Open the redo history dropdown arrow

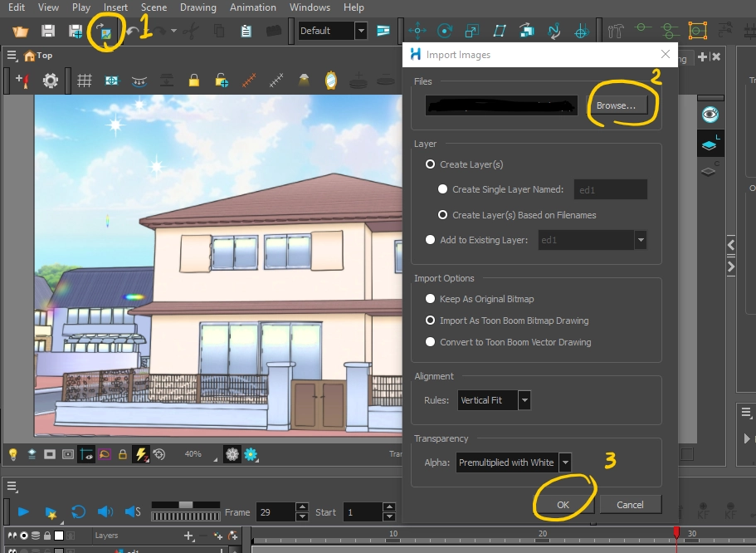point(173,31)
